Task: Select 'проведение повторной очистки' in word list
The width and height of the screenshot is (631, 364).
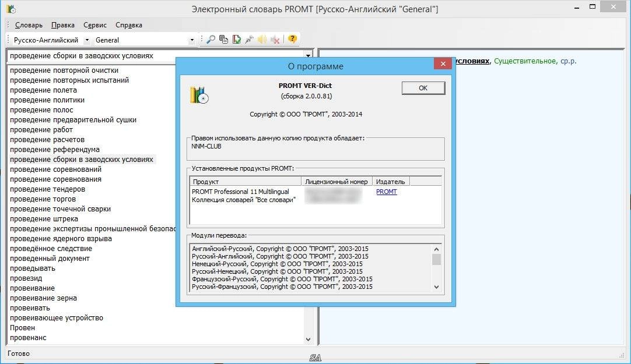Action: 64,70
